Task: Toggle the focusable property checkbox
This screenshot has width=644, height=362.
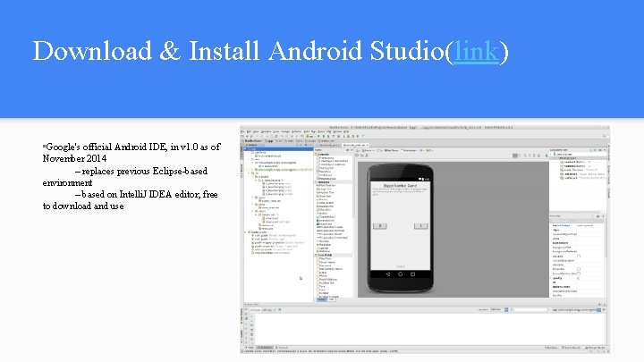Action: [579, 269]
